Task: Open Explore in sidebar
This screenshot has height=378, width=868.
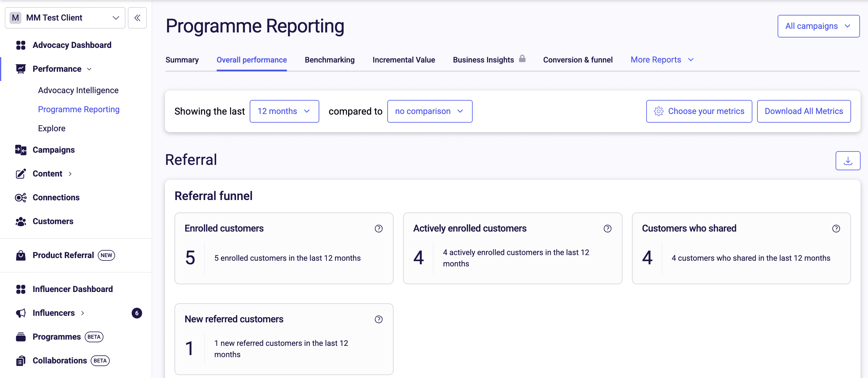Action: 51,129
